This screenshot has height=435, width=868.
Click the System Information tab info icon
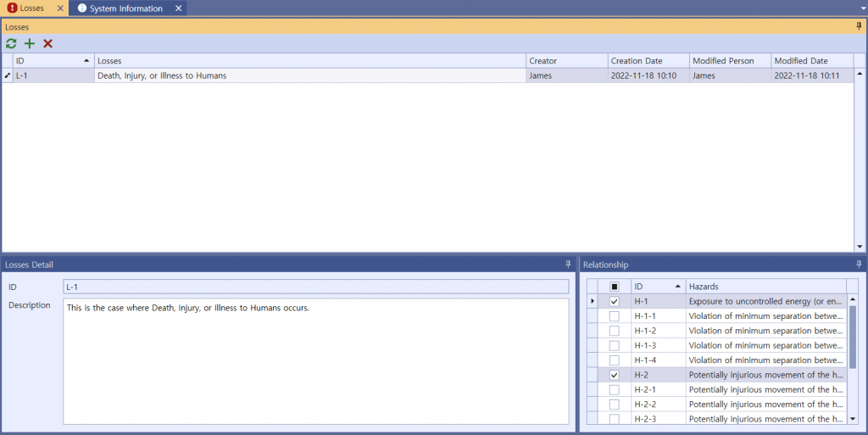pyautogui.click(x=82, y=8)
